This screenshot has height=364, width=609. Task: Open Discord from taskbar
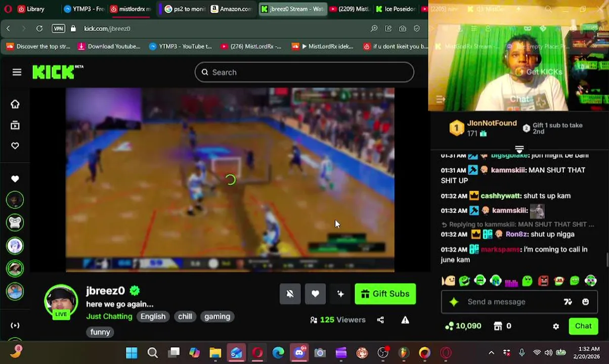[x=299, y=353]
